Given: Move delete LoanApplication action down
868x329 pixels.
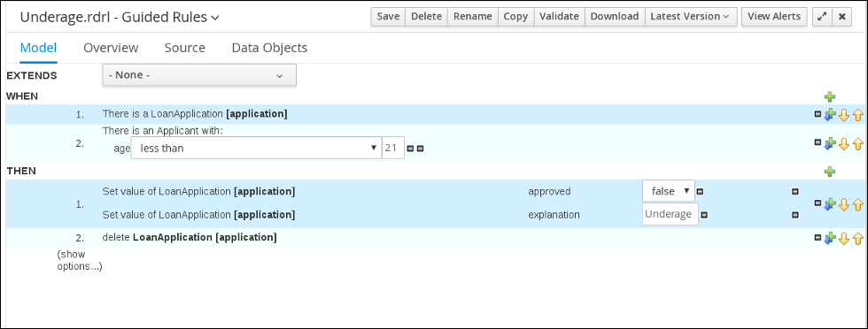Looking at the screenshot, I should (x=843, y=238).
